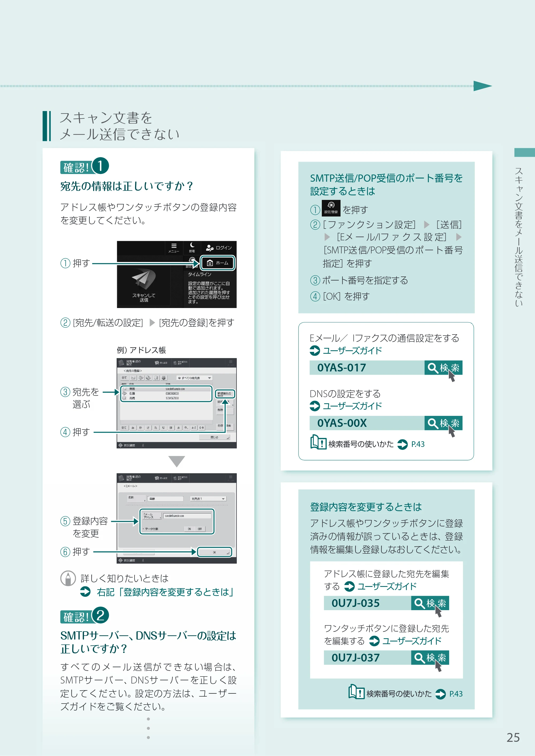Click the 設定/登録 icon in step 1

click(331, 208)
